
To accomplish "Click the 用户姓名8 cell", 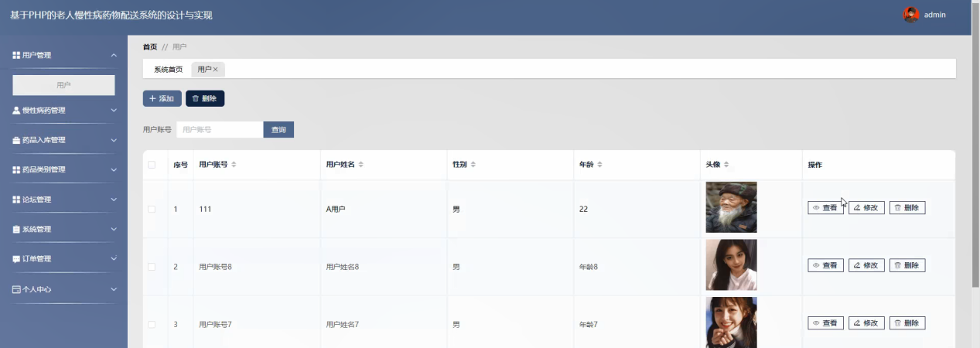I will pyautogui.click(x=343, y=267).
